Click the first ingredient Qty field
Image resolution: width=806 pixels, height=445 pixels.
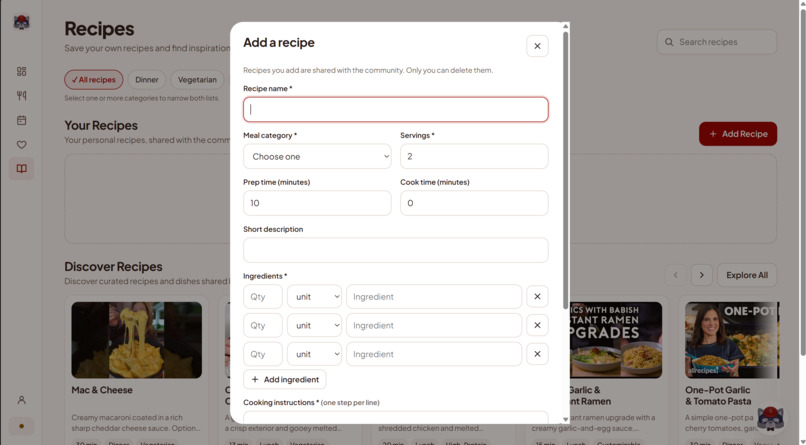coord(263,296)
